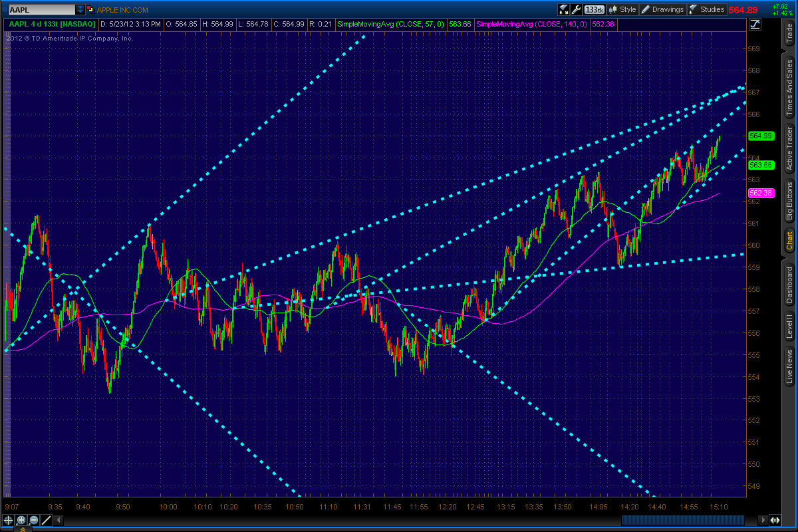The image size is (798, 532).
Task: Click the +1.42 % percent change
Action: coord(781,13)
